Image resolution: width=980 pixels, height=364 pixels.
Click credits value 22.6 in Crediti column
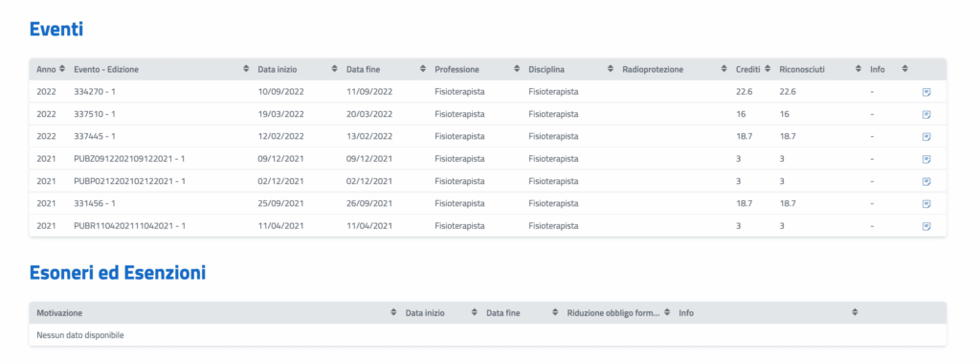tap(744, 92)
